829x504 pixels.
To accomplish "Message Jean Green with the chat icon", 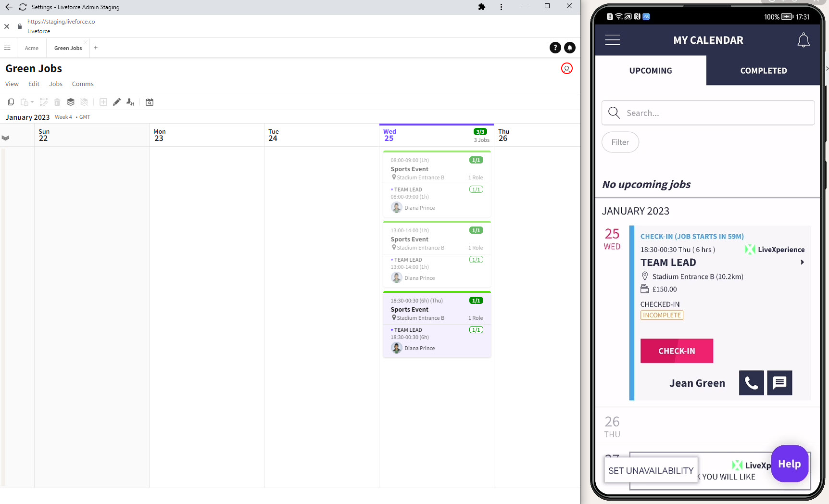I will tap(779, 383).
